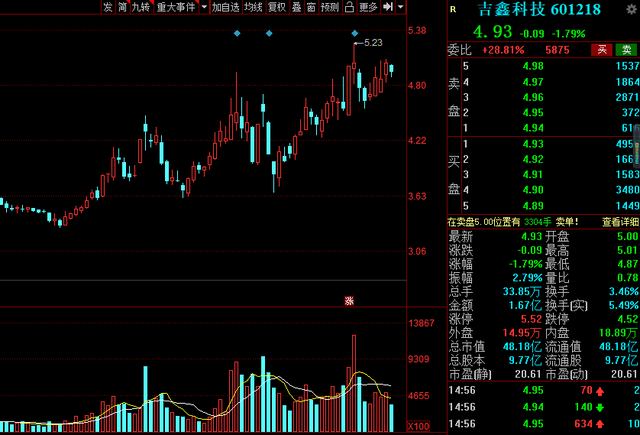Viewport: 640px width, 435px height.
Task: Select the 九转 indicator menu item
Action: 138,7
